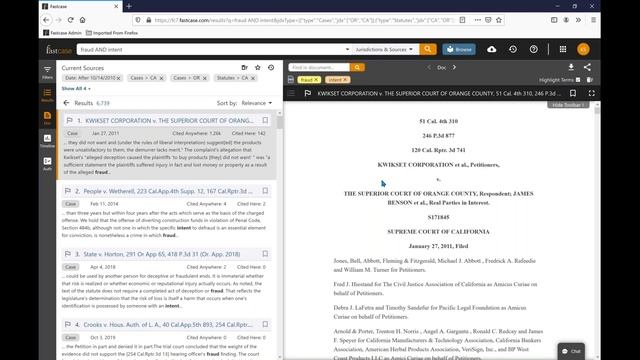Open the Doc view sidebar icon

[47, 118]
